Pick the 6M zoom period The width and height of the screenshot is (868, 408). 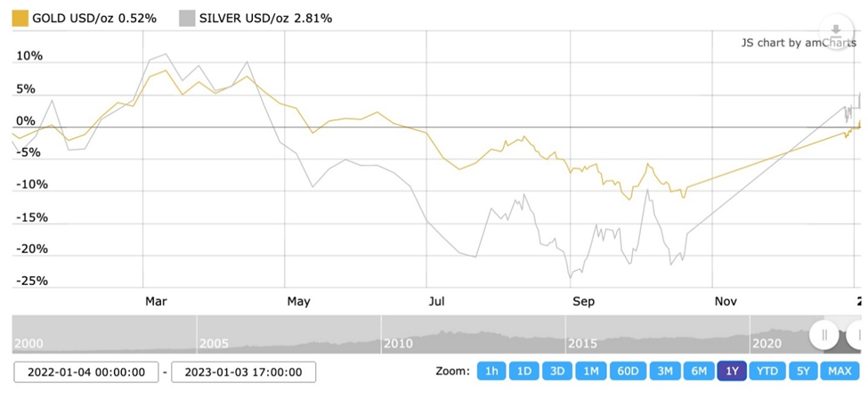pyautogui.click(x=700, y=371)
